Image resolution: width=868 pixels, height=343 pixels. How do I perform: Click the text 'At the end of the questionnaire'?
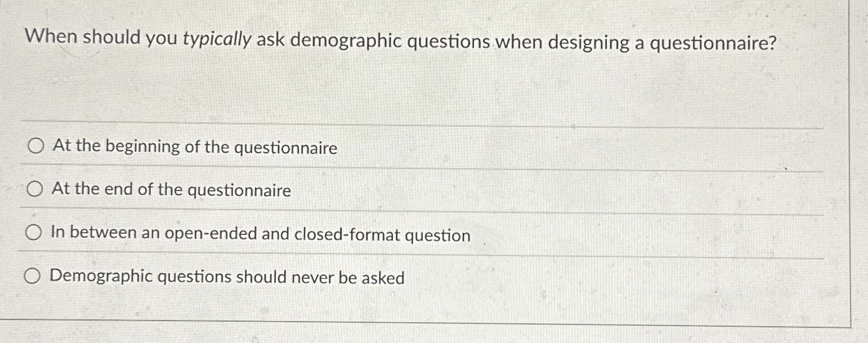pyautogui.click(x=171, y=190)
